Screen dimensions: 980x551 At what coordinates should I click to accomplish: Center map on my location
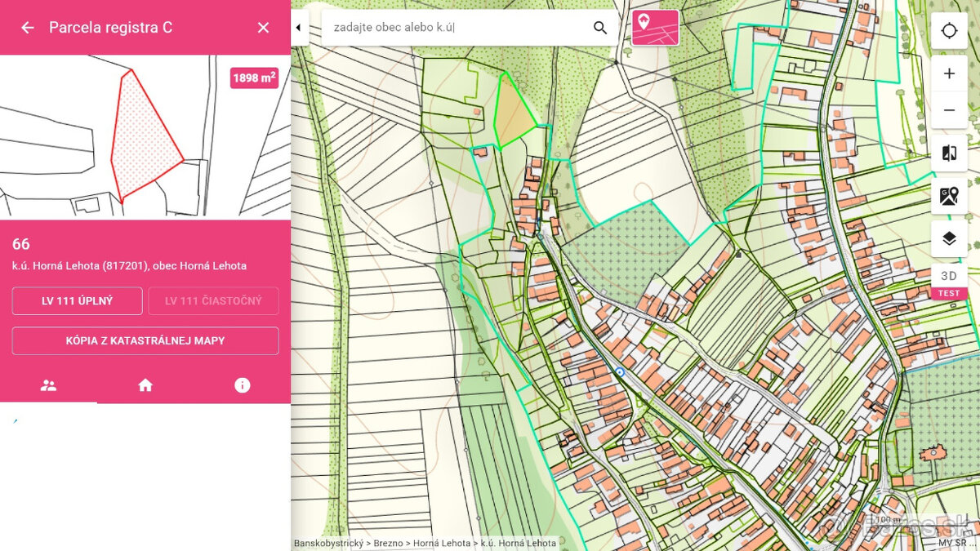pyautogui.click(x=949, y=31)
